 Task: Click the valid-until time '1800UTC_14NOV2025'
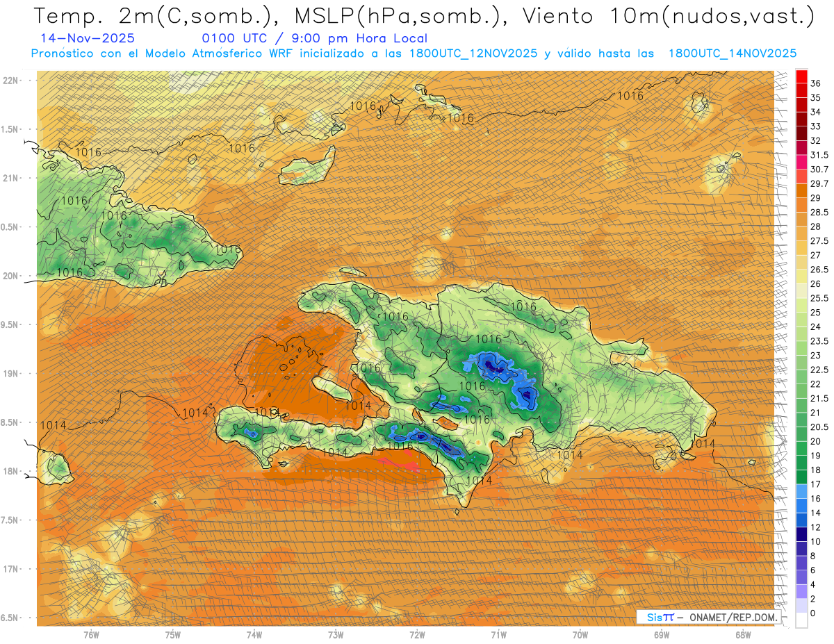pos(733,53)
